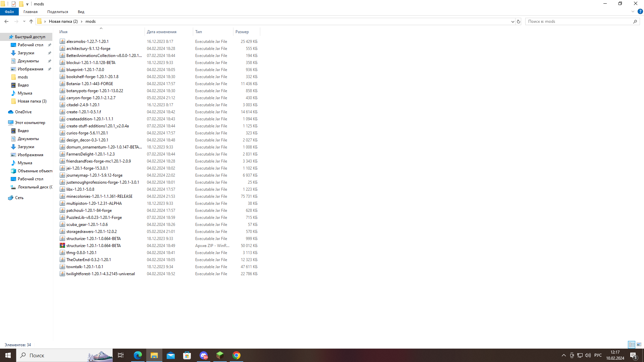The height and width of the screenshot is (362, 644).
Task: Open the OneDrive sidebar item
Action: pos(23,112)
